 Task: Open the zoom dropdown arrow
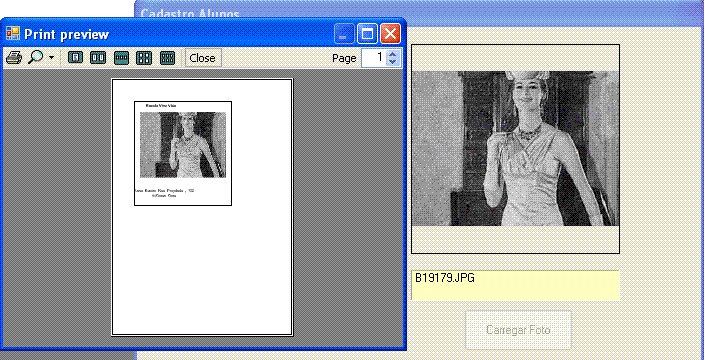tap(51, 58)
